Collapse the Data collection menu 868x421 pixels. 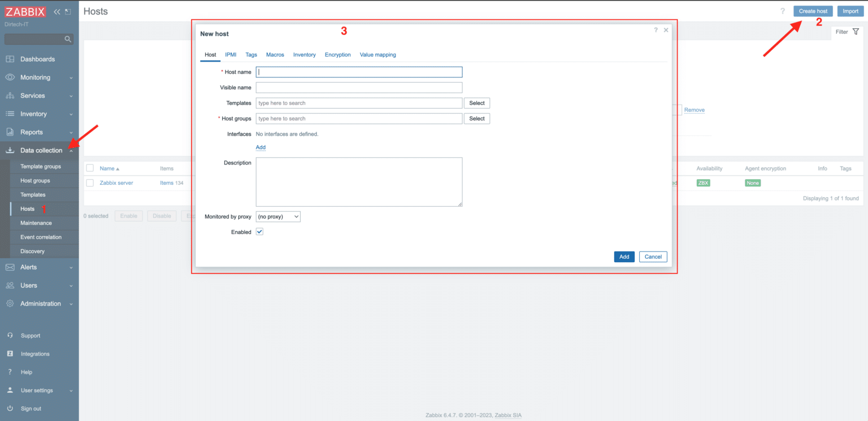click(x=71, y=150)
